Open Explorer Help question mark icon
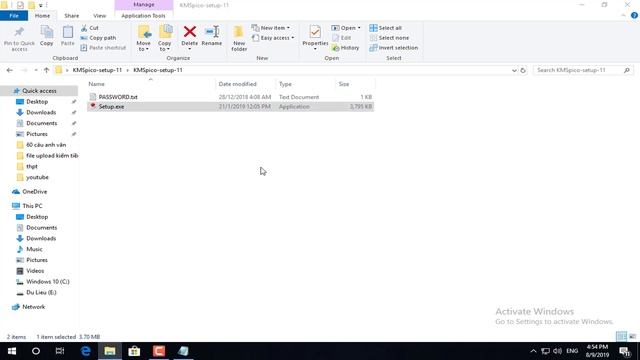Image resolution: width=640 pixels, height=360 pixels. click(x=634, y=16)
